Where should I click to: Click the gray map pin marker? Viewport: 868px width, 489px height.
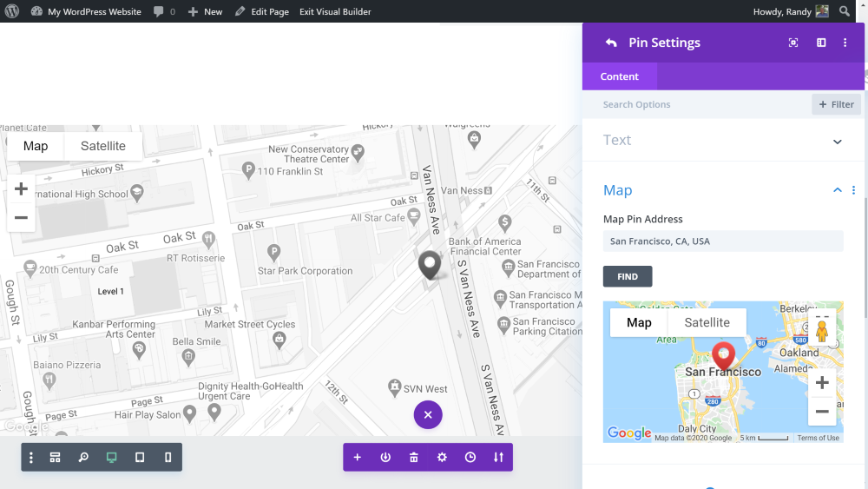click(x=430, y=264)
